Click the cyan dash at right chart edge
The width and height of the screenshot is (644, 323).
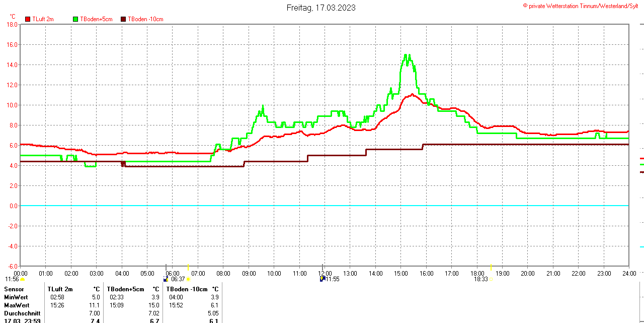641,247
